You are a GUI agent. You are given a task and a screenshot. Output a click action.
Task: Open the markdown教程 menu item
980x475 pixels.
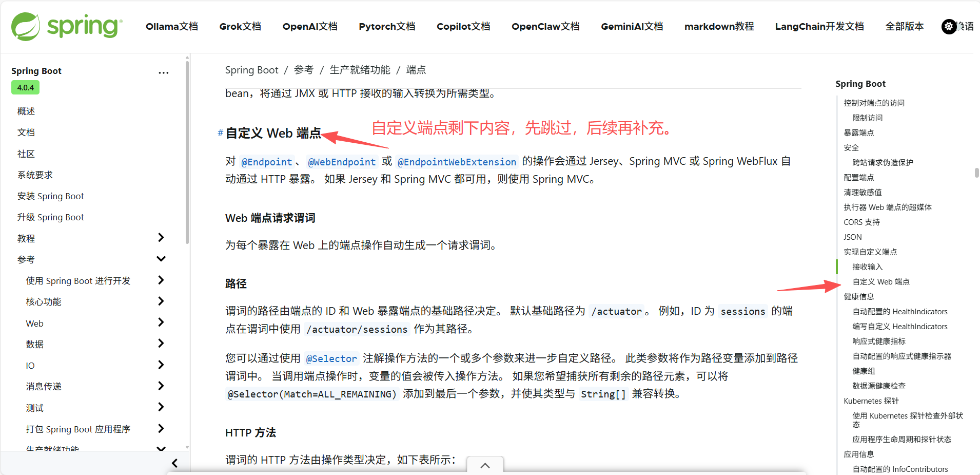pos(719,26)
